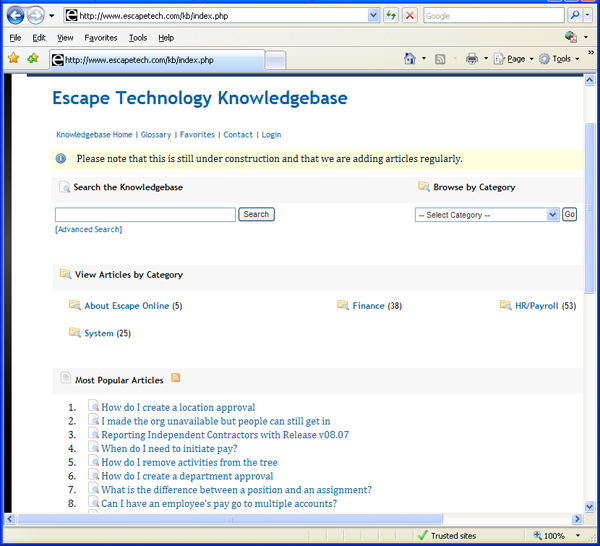Open the Page toolbar menu
Image resolution: width=600 pixels, height=546 pixels.
click(x=514, y=59)
